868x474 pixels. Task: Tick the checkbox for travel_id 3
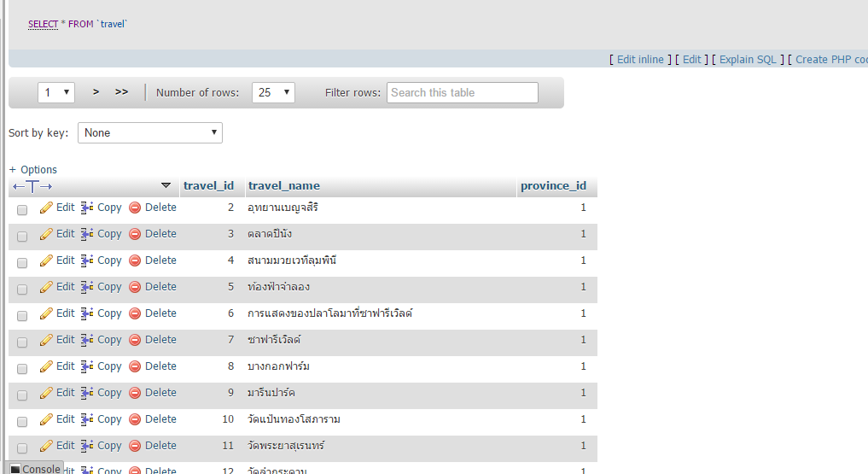(x=22, y=237)
